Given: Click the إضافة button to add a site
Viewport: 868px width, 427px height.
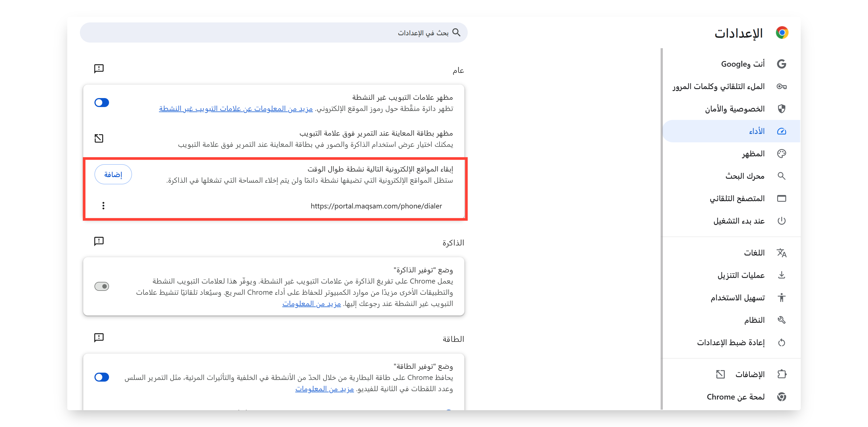Looking at the screenshot, I should pos(113,175).
